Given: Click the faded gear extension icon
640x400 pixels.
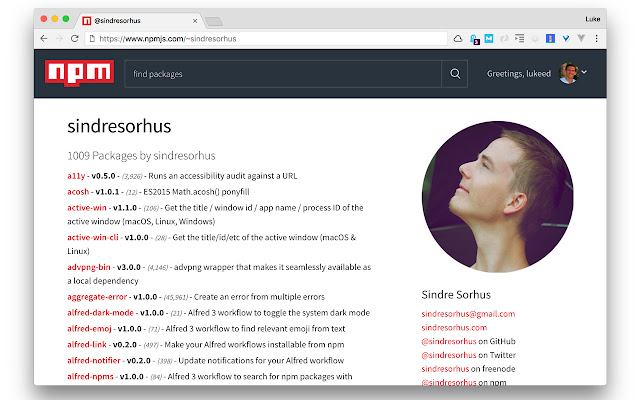Looking at the screenshot, I should (535, 39).
